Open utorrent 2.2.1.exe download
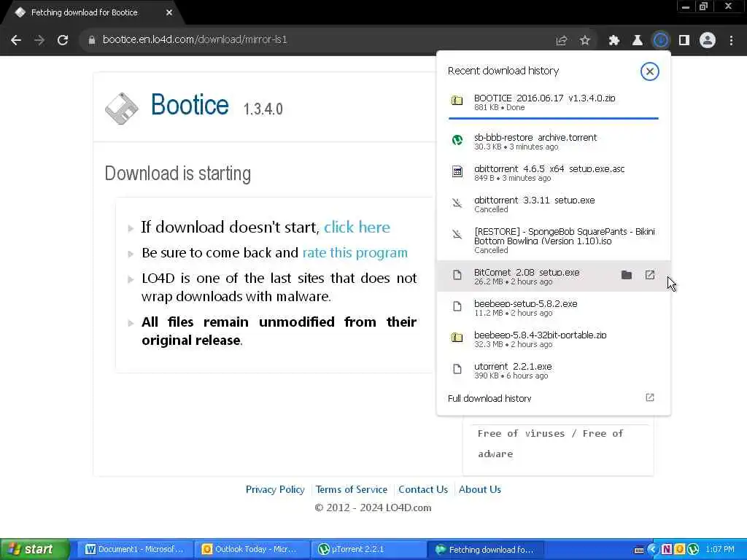This screenshot has width=747, height=560. tap(554, 370)
